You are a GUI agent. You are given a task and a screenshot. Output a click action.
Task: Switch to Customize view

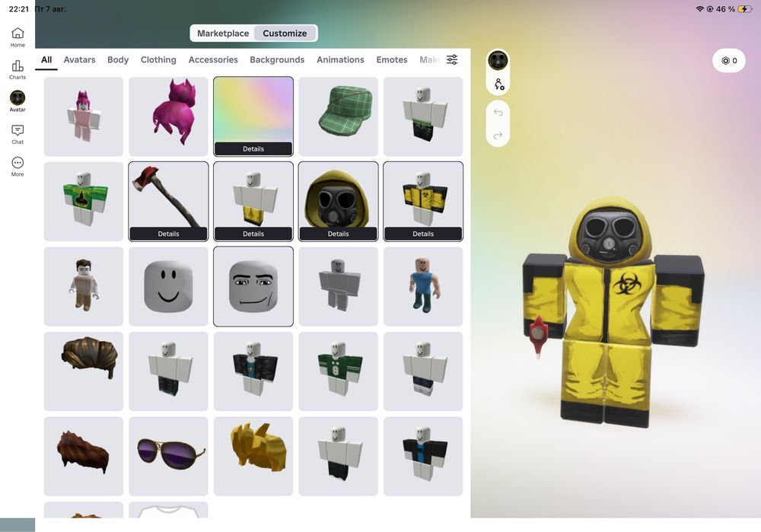(285, 33)
